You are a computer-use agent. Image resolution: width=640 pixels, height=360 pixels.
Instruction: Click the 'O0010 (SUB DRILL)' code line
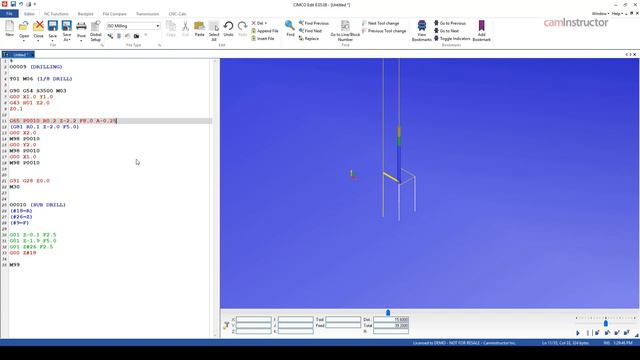[x=38, y=205]
